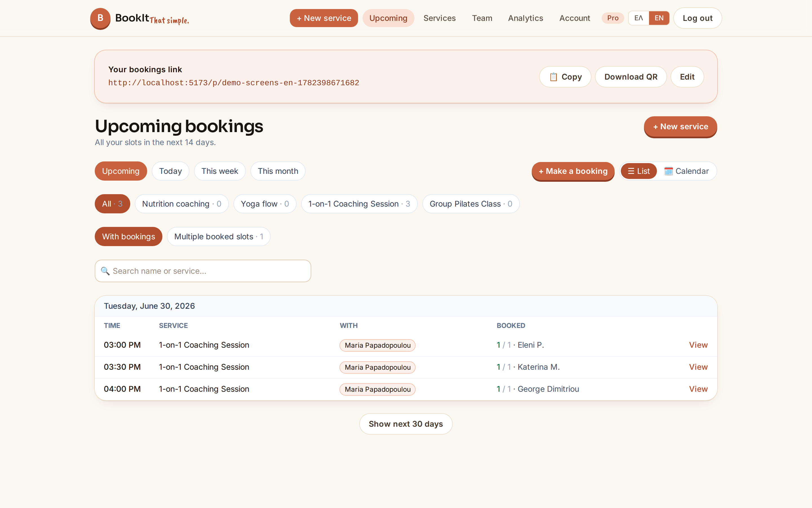This screenshot has width=812, height=508.
Task: Focus the search name or service field
Action: [203, 271]
